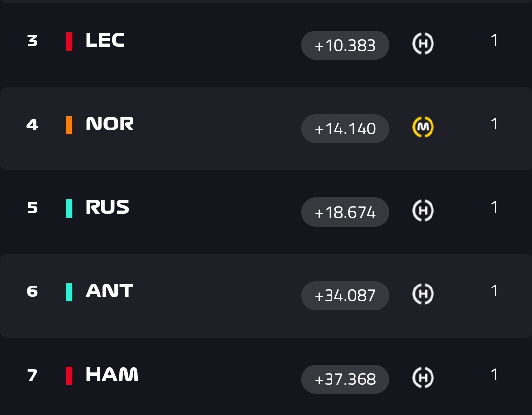The width and height of the screenshot is (532, 415).
Task: Click the +34.087 gap pill
Action: pyautogui.click(x=345, y=295)
